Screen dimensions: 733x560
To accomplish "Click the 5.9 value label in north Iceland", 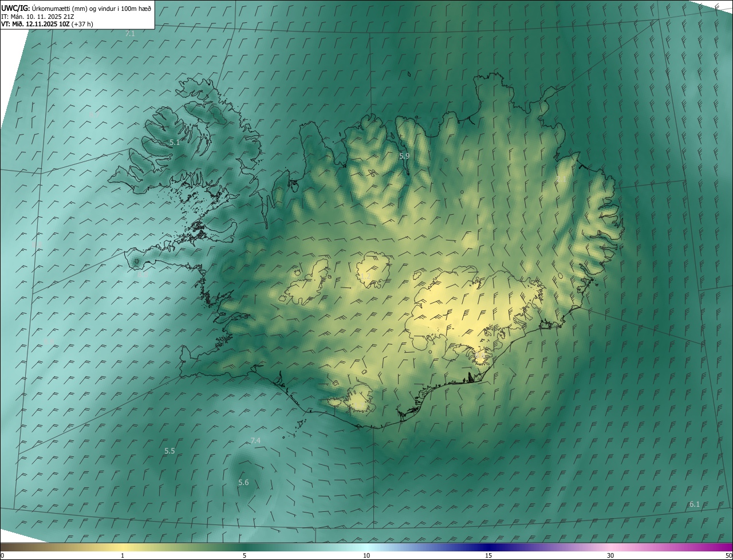I will pyautogui.click(x=404, y=156).
